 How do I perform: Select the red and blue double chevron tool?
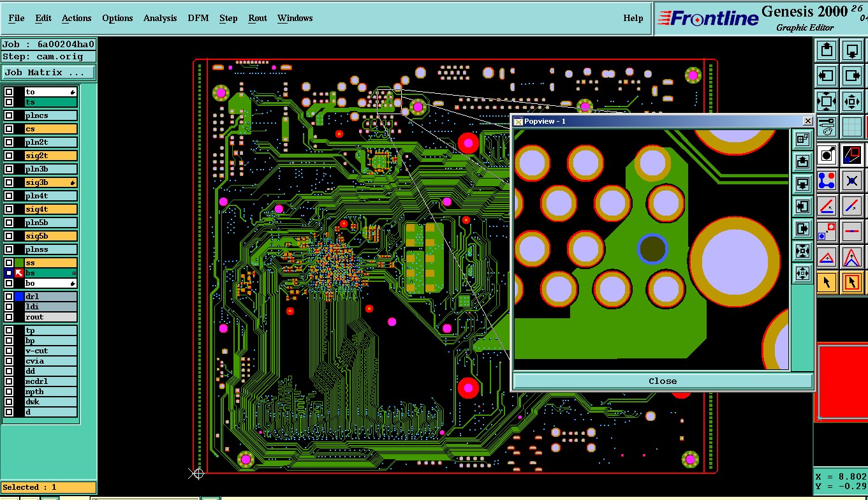[x=853, y=256]
